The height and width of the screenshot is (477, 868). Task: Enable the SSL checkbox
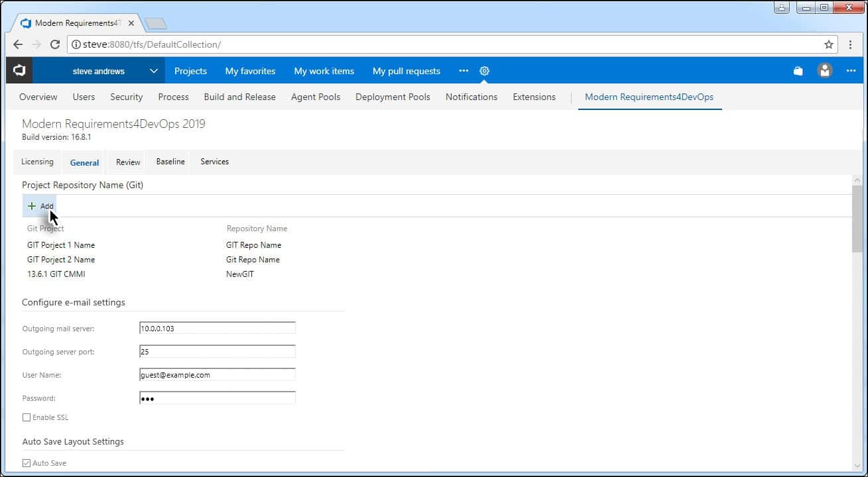(x=27, y=417)
